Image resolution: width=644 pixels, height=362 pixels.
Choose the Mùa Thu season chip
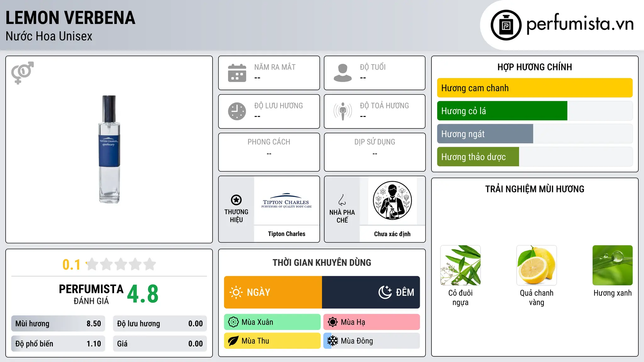tap(272, 341)
